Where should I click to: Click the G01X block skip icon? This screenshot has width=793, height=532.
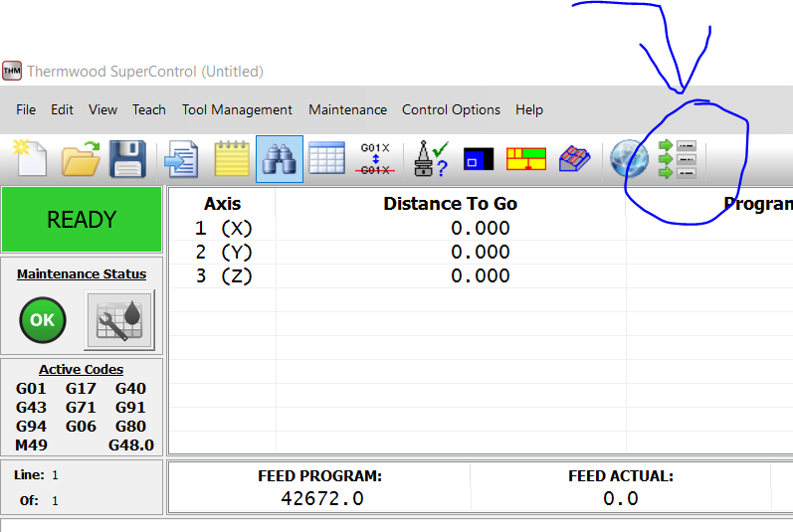(x=375, y=159)
